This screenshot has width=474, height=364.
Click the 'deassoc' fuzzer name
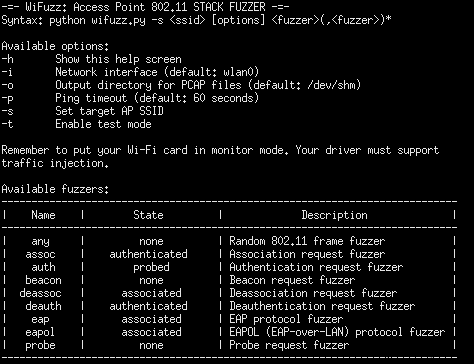tap(40, 293)
